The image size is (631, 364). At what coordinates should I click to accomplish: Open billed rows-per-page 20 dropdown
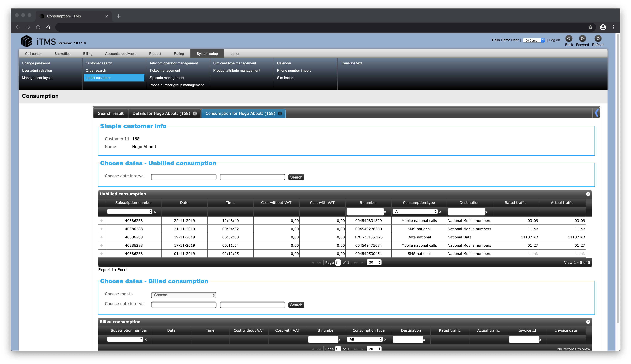click(374, 349)
